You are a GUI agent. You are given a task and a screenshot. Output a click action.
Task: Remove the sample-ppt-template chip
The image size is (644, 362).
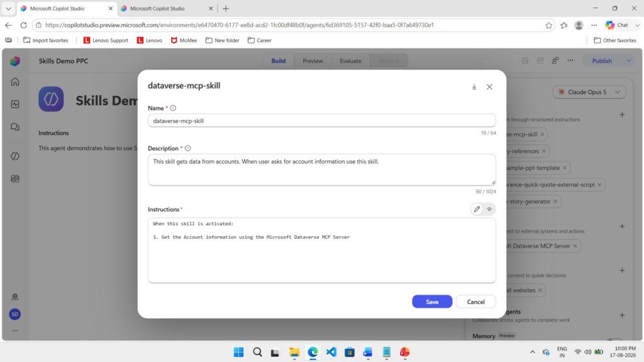coord(565,168)
